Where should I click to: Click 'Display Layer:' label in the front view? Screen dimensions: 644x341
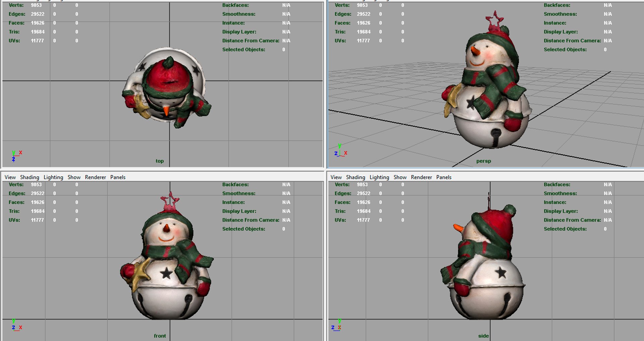(239, 211)
